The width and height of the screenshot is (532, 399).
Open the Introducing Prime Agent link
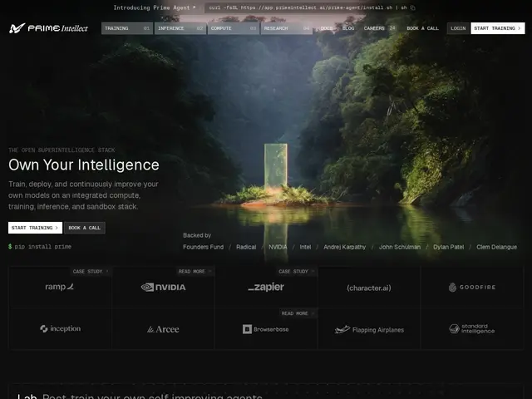pyautogui.click(x=155, y=7)
